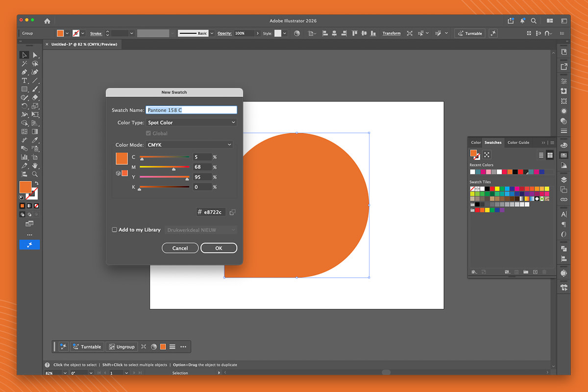Click the New Color Group folder icon
Viewport: 588px width, 392px height.
point(525,272)
